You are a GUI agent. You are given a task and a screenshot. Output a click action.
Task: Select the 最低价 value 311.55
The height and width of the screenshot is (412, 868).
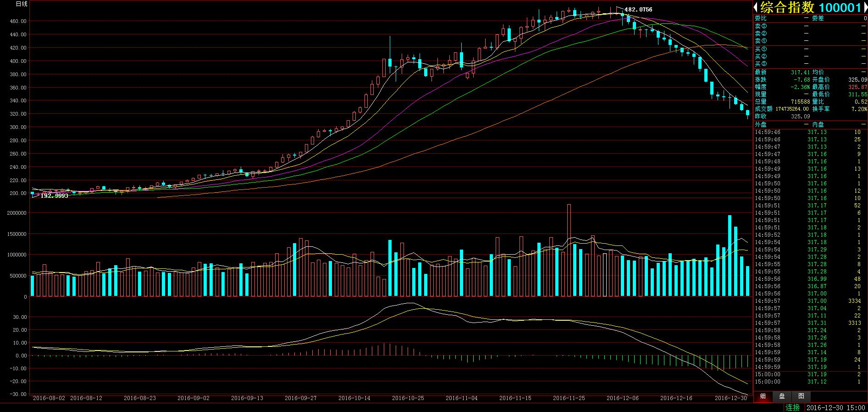pos(857,95)
